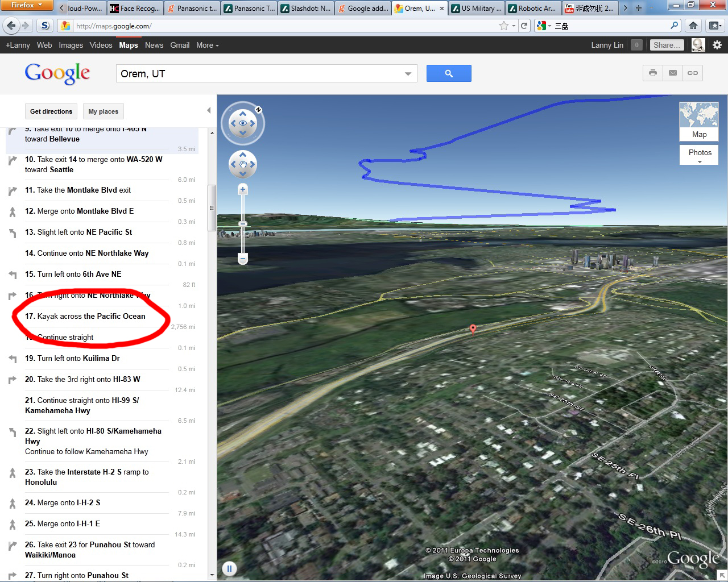The image size is (728, 582).
Task: Open the notifications counter box
Action: coord(636,45)
